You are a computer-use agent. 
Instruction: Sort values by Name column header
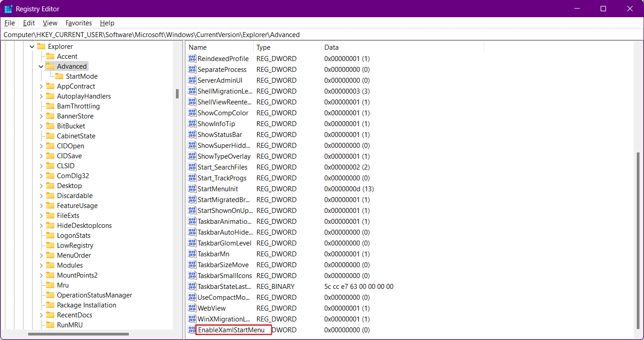219,47
